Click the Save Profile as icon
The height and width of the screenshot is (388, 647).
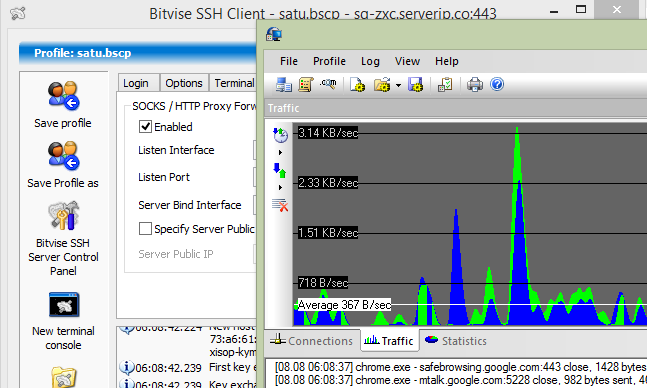pos(63,156)
